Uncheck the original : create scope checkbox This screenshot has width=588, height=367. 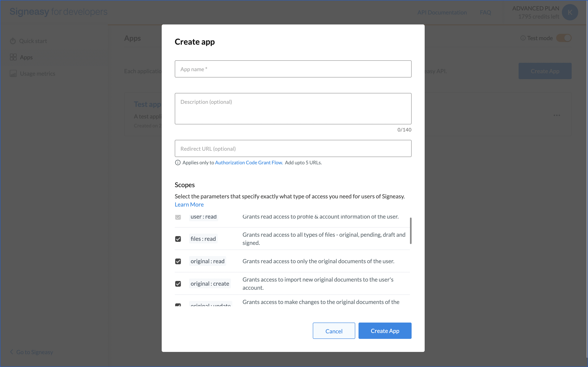(x=178, y=284)
